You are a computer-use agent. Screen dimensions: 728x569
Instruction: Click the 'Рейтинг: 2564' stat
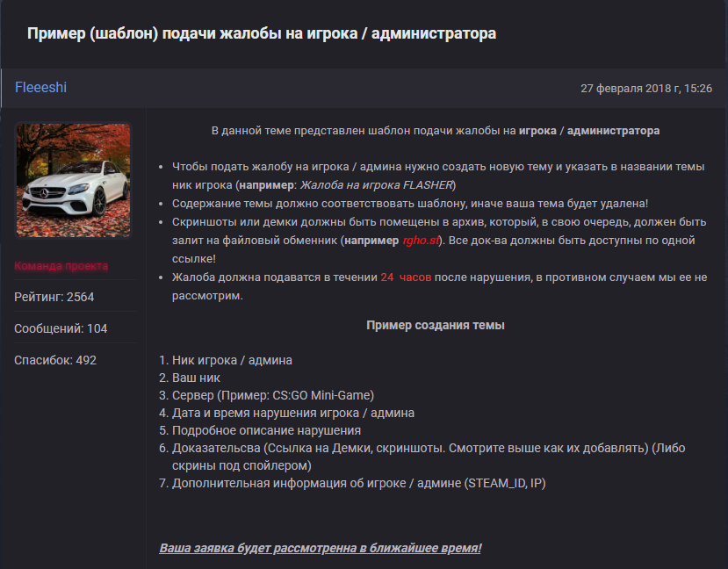pos(54,297)
